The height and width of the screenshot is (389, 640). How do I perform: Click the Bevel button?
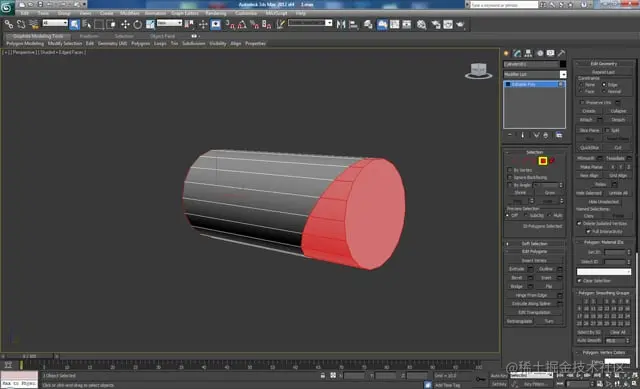[x=517, y=278]
